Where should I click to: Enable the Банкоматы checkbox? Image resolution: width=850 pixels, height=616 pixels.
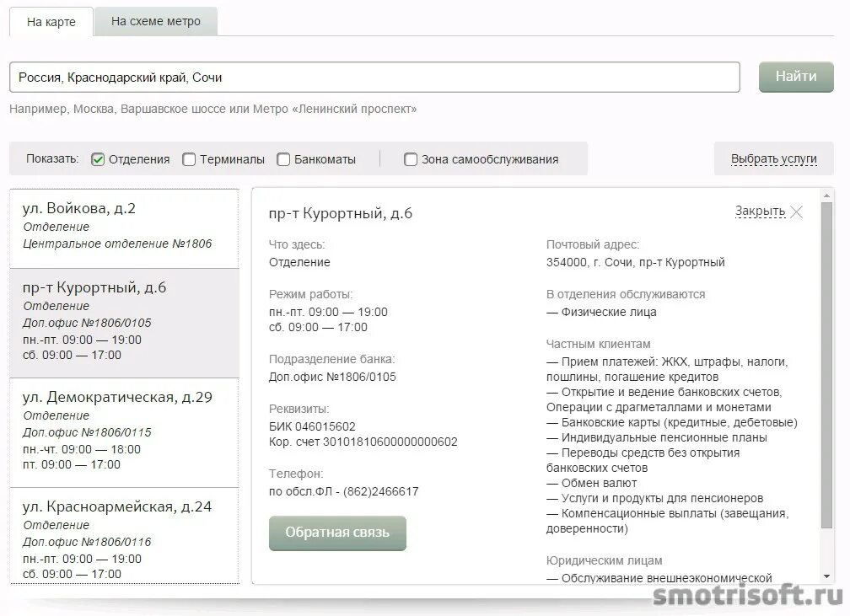tap(283, 158)
